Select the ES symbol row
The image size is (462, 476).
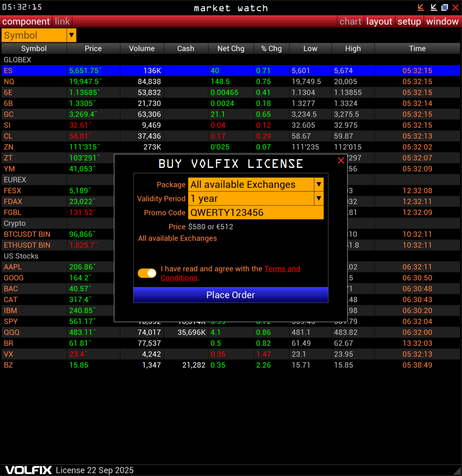(231, 71)
